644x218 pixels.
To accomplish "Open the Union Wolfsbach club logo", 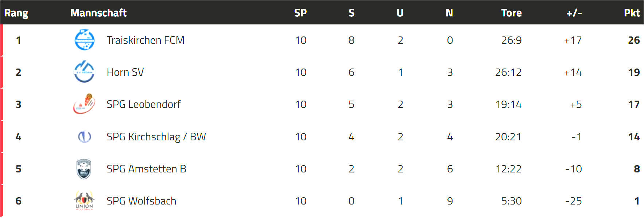I will (x=84, y=201).
